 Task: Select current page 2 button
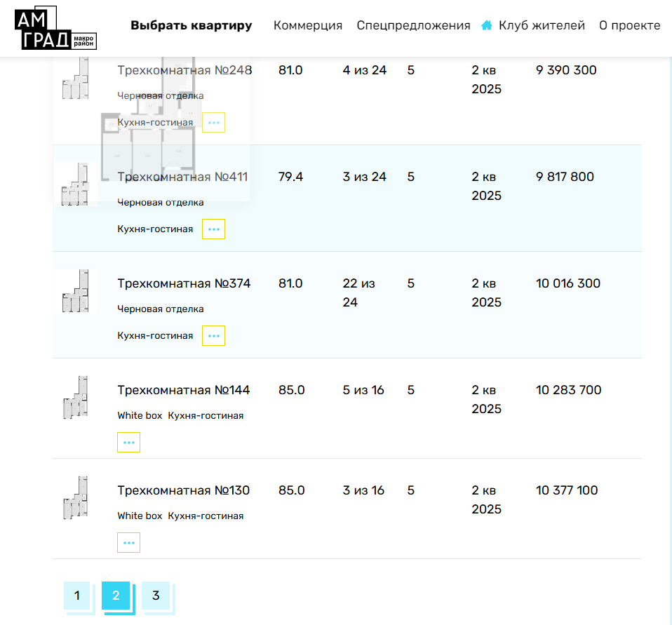click(116, 596)
